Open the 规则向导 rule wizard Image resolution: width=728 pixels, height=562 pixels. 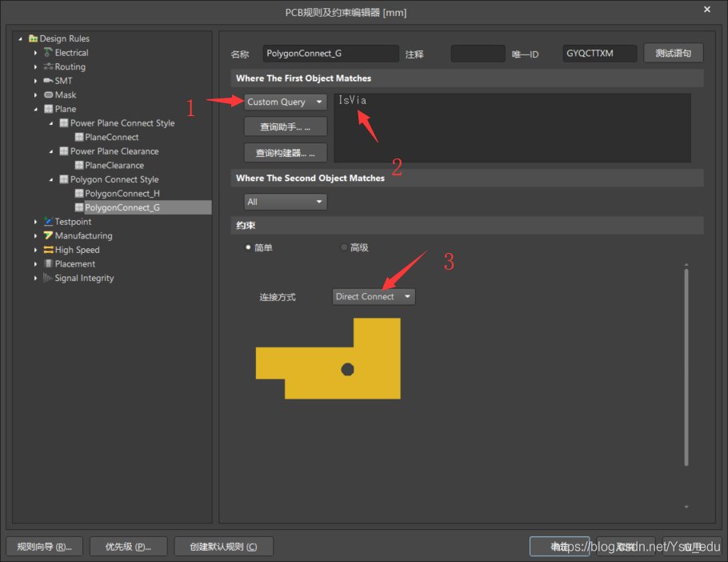pyautogui.click(x=44, y=547)
